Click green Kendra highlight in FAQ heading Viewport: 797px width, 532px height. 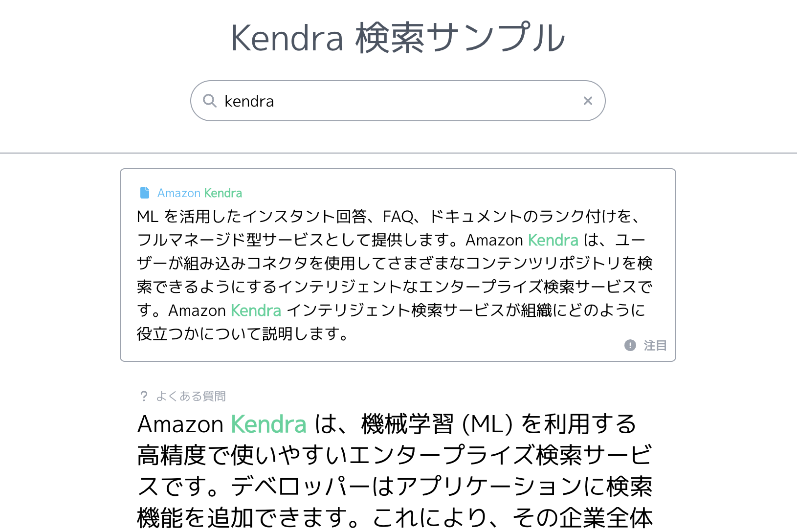pyautogui.click(x=268, y=424)
